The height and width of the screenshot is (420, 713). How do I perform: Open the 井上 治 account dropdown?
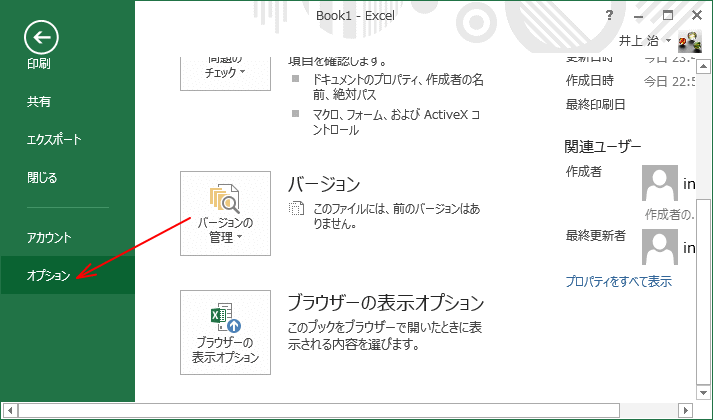pos(645,41)
